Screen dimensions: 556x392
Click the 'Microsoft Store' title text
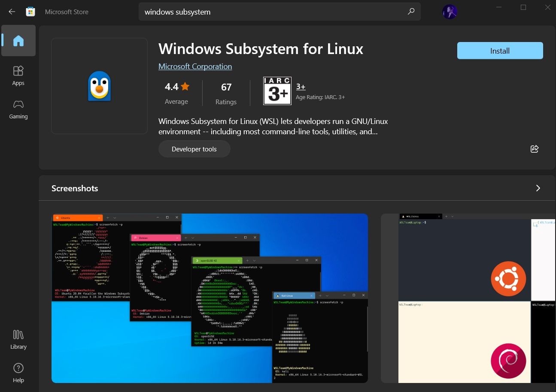click(67, 12)
